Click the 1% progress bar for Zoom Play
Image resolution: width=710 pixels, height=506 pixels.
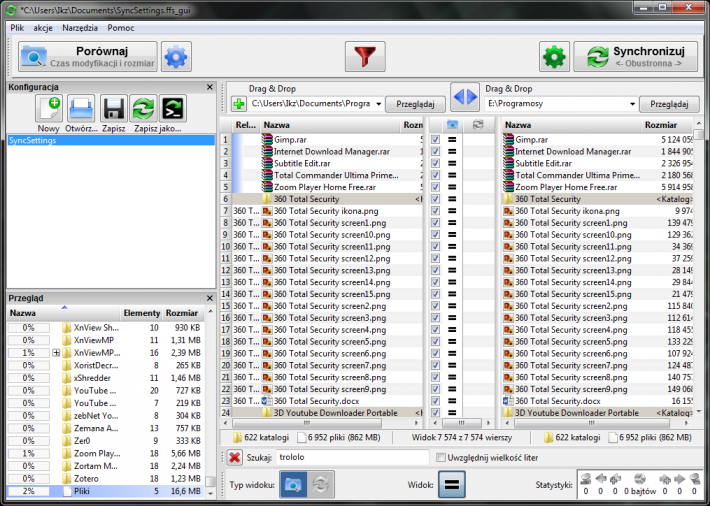click(x=29, y=453)
